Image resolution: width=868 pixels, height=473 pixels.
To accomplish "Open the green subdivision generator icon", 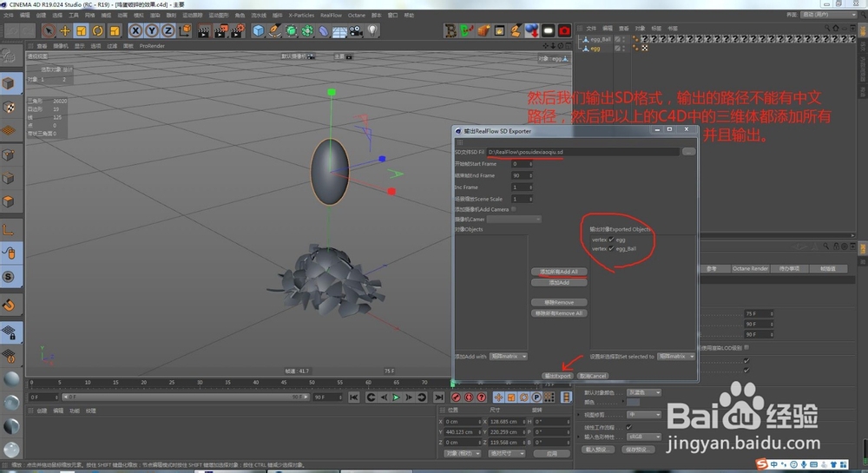I will [291, 31].
